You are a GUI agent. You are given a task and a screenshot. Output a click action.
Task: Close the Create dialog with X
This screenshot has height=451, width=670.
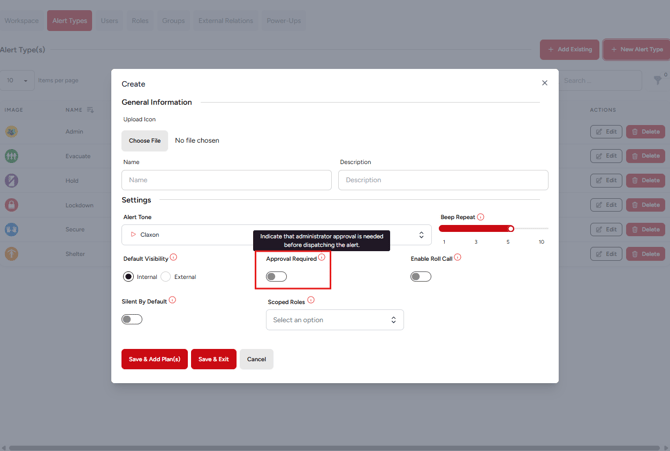[x=545, y=83]
